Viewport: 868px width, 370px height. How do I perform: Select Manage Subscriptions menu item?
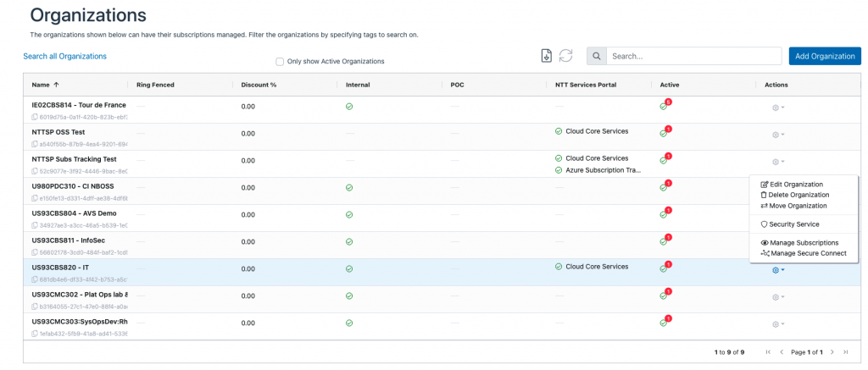point(800,243)
